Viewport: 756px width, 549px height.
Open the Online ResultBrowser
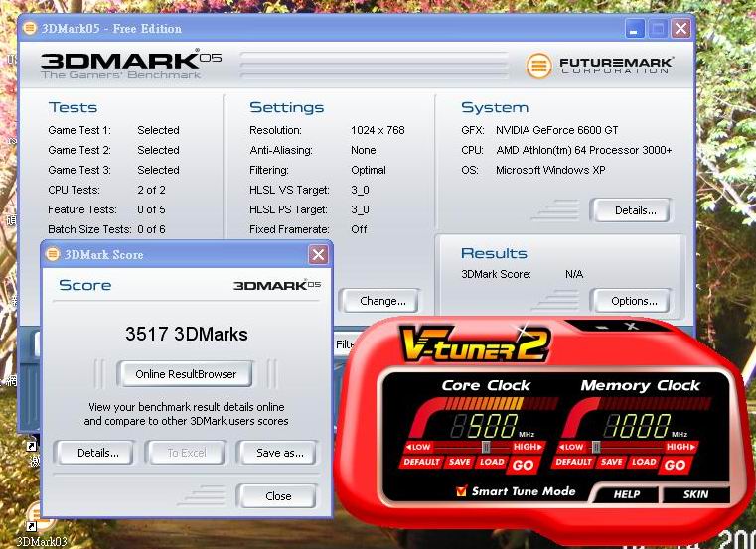tap(185, 374)
